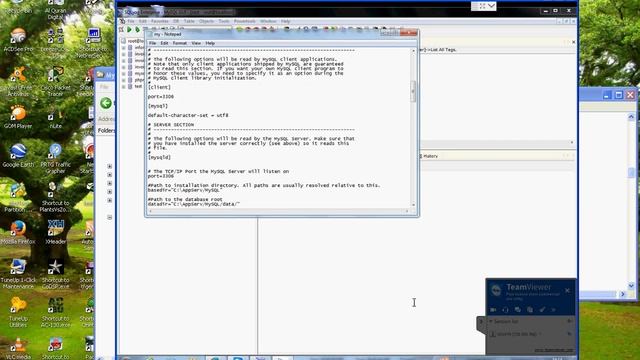The width and height of the screenshot is (640, 360).
Task: Click the Notepad vertical scrollbar thumb
Action: point(413,92)
